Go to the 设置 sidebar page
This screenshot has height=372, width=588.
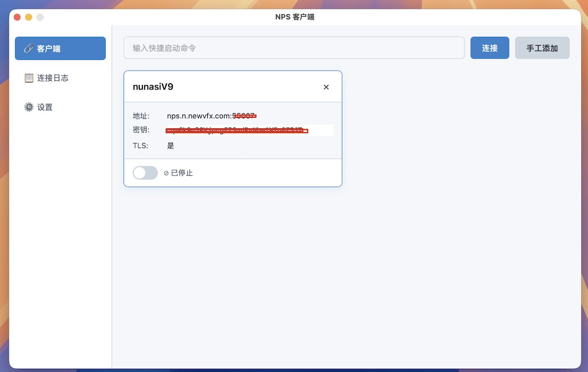45,107
